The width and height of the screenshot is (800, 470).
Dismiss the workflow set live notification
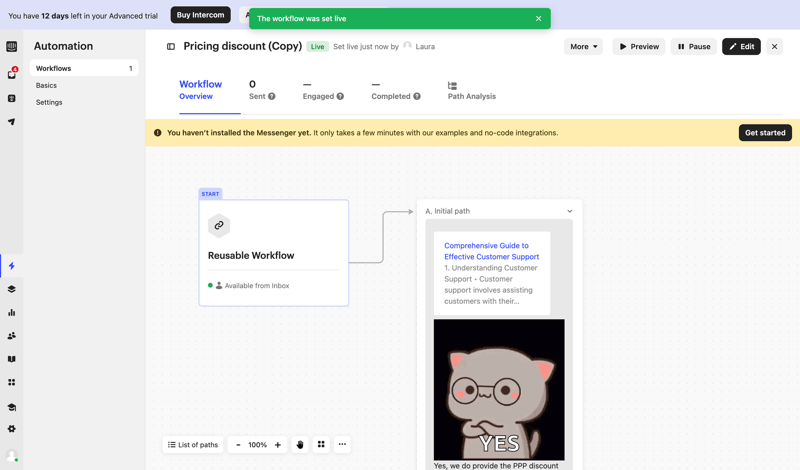pos(538,18)
